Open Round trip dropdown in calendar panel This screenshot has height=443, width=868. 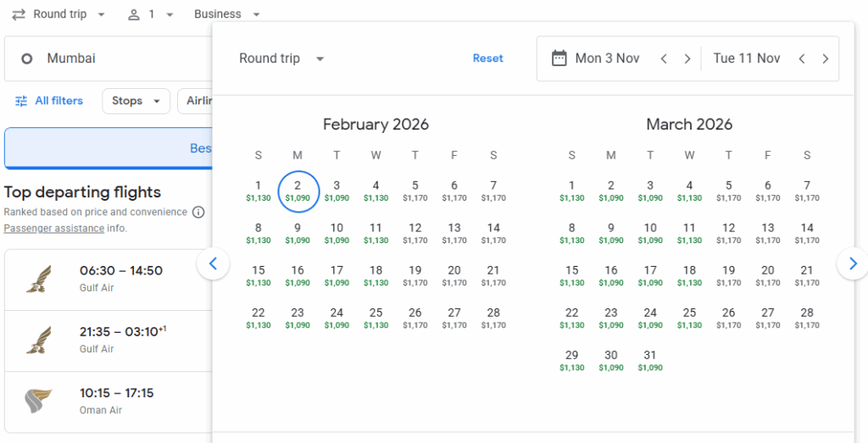(x=281, y=58)
